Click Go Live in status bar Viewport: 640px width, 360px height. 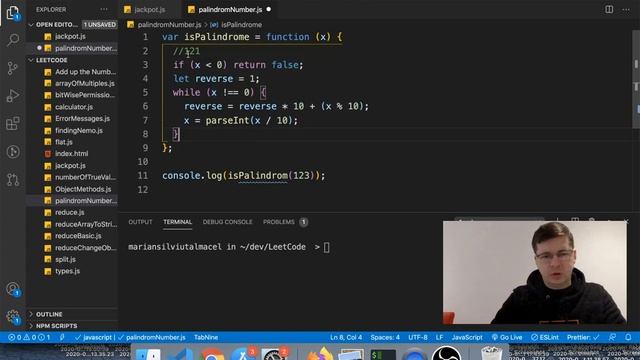507,337
